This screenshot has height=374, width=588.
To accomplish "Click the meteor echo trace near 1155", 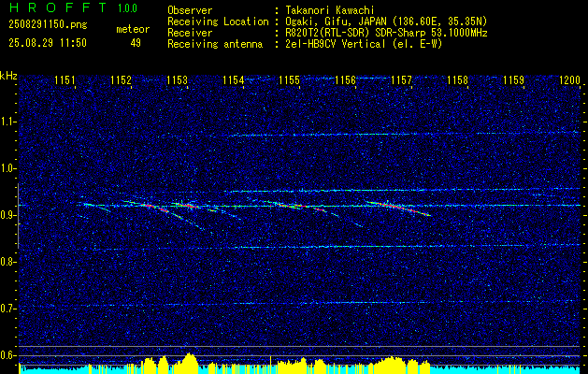I will click(300, 206).
